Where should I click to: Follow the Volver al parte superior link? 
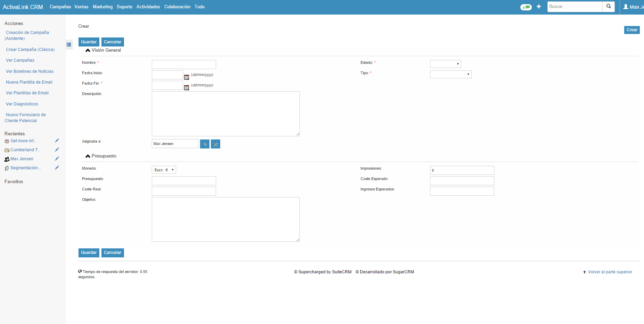click(610, 272)
